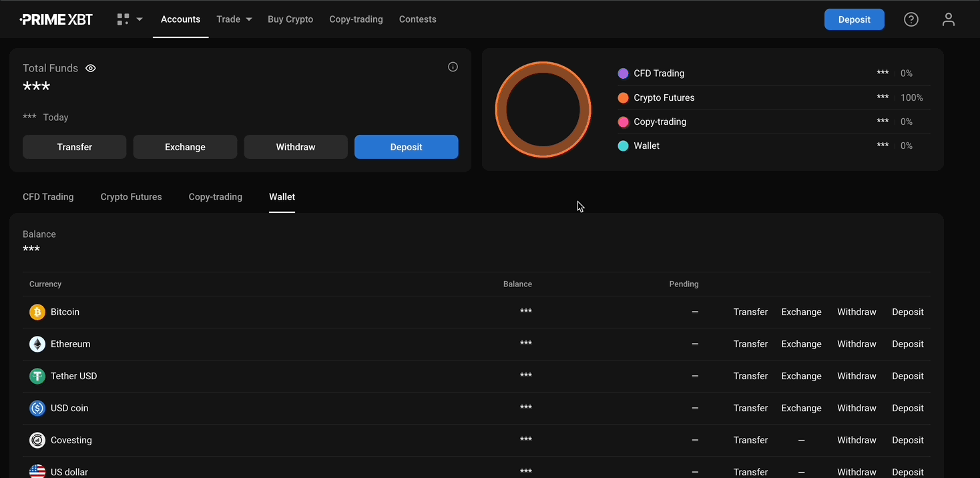Click the PrimeXBT logo
This screenshot has height=478, width=980.
point(56,19)
